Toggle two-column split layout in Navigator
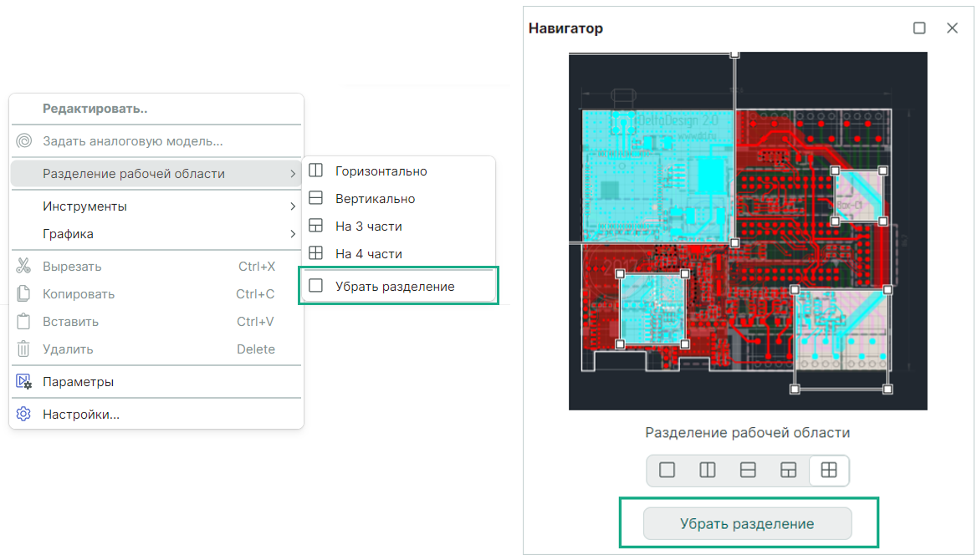Viewport: 977px width, 560px height. coord(707,471)
